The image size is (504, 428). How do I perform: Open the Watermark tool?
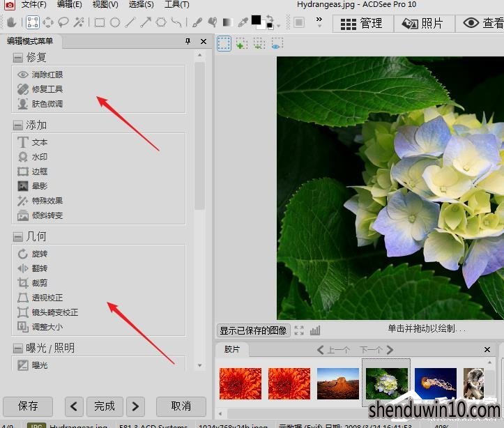click(x=33, y=157)
